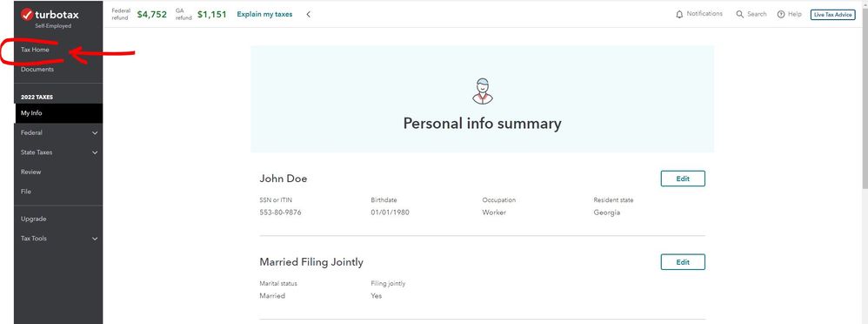Viewport: 868px width, 324px height.
Task: Click the Help label in header
Action: point(794,15)
